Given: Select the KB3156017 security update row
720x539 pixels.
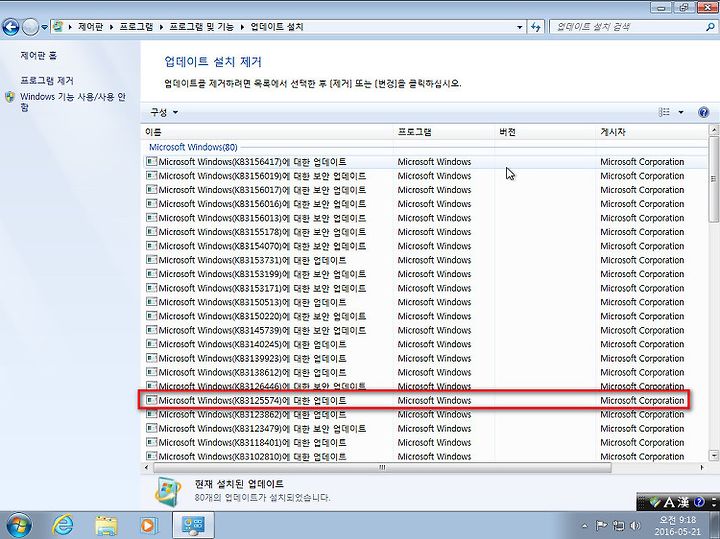Looking at the screenshot, I should [x=425, y=190].
